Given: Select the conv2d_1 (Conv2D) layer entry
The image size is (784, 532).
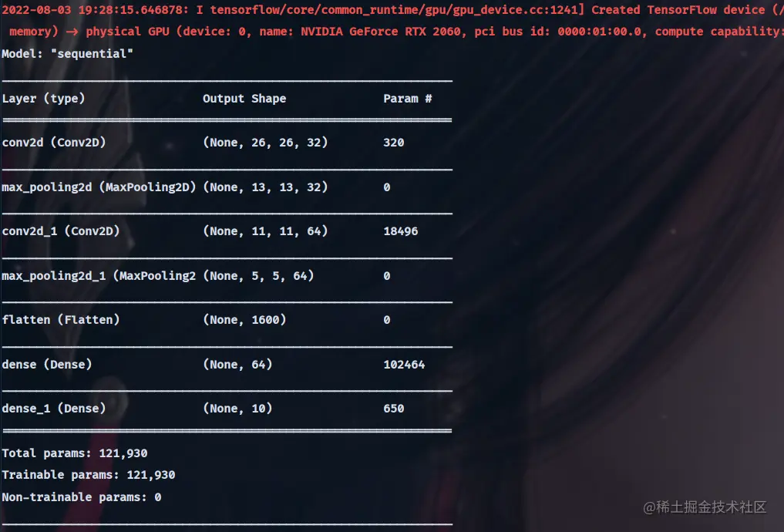Looking at the screenshot, I should tap(62, 231).
